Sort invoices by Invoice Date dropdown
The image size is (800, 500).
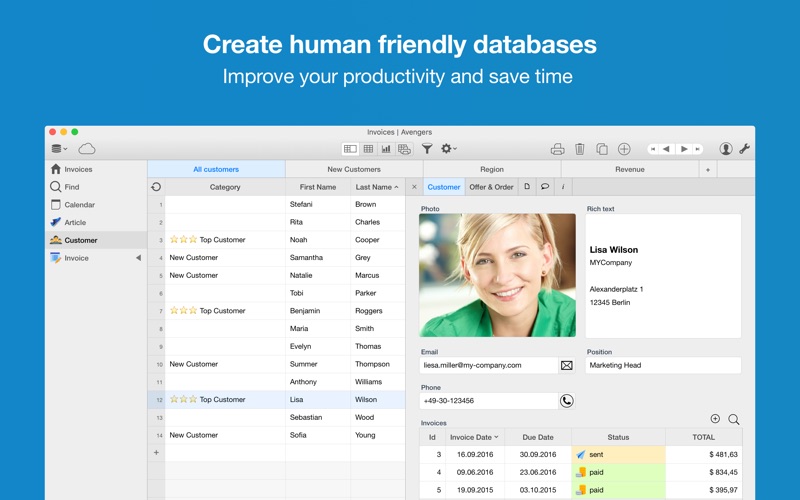pyautogui.click(x=474, y=437)
